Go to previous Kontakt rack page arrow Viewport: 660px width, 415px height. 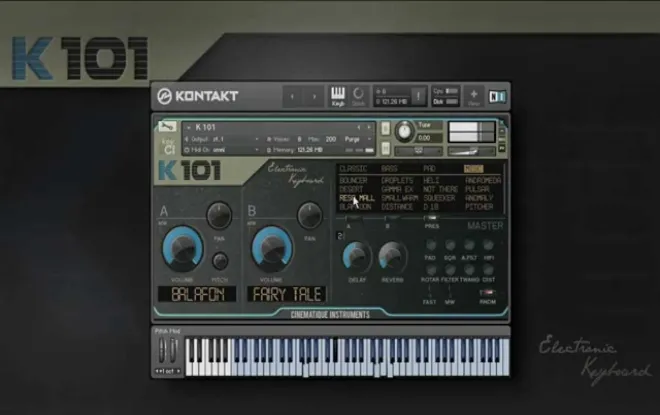point(292,96)
